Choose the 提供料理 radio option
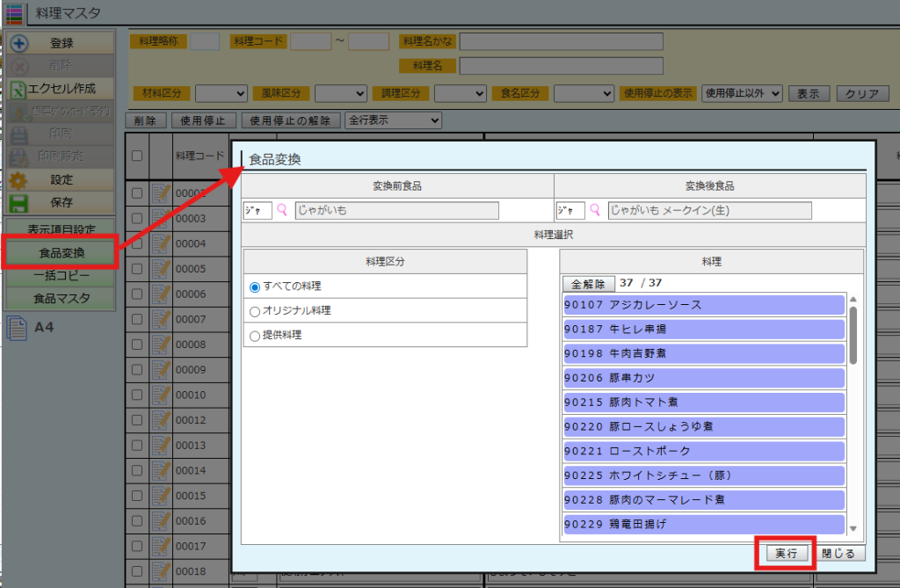This screenshot has height=588, width=900. [x=255, y=335]
